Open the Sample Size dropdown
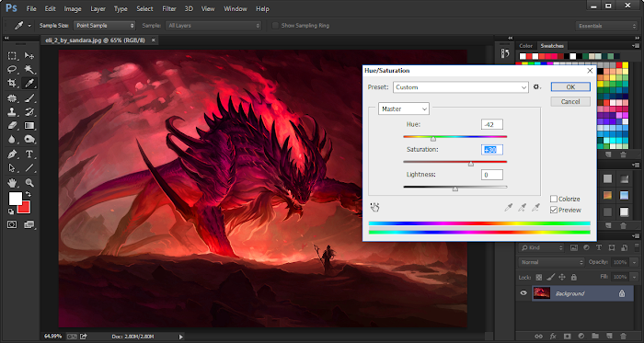This screenshot has width=644, height=343. 104,26
